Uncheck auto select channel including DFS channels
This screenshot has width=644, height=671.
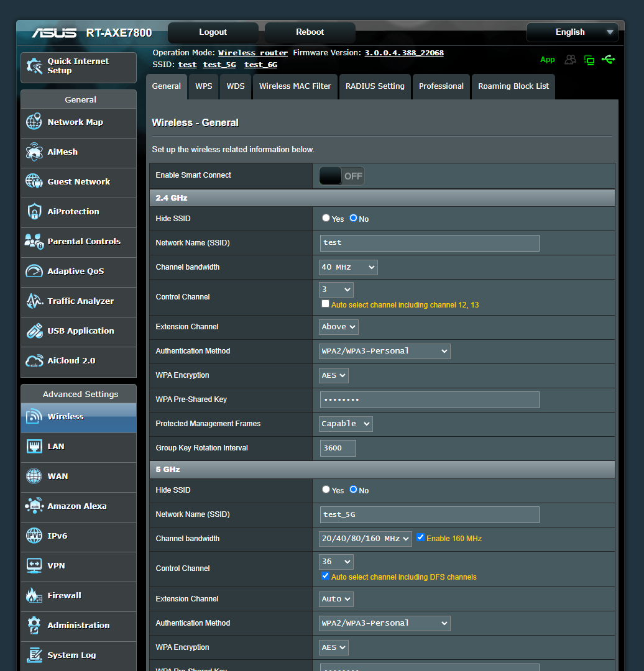click(x=326, y=576)
